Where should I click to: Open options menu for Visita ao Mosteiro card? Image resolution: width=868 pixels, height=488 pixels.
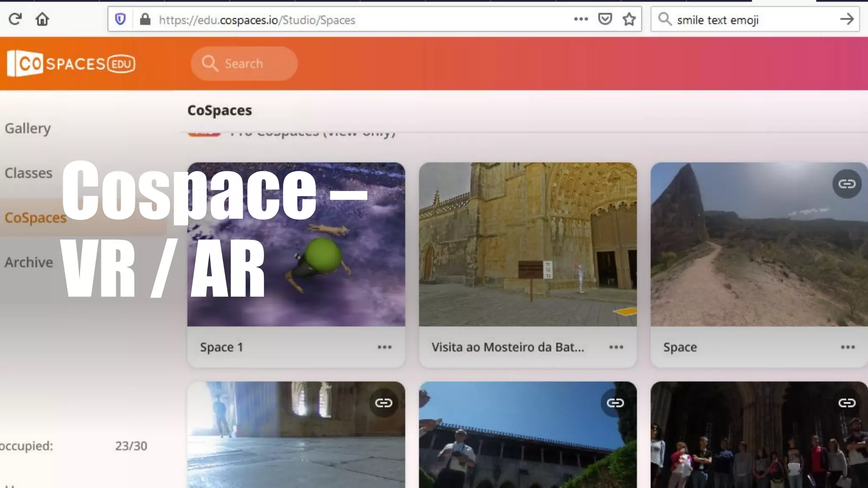pos(616,347)
